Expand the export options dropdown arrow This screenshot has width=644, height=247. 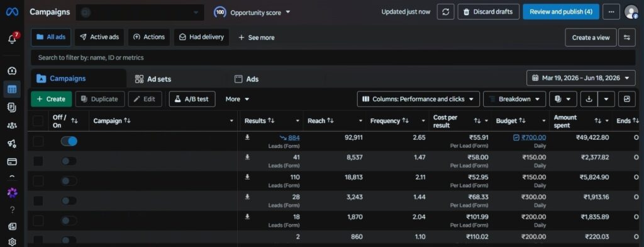[x=606, y=99]
